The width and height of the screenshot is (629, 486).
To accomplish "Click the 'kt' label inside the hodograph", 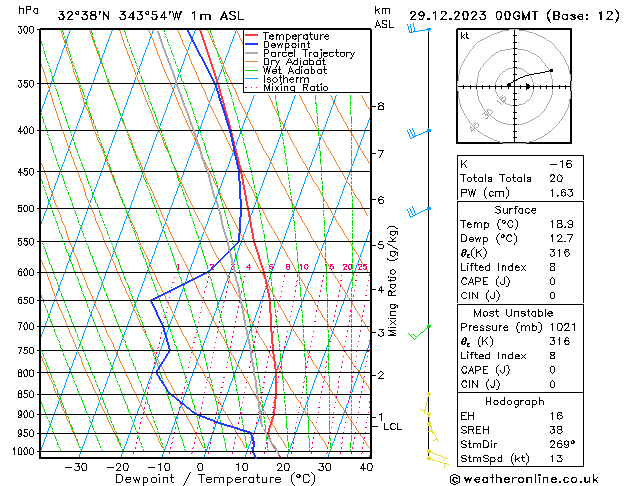I will (465, 36).
